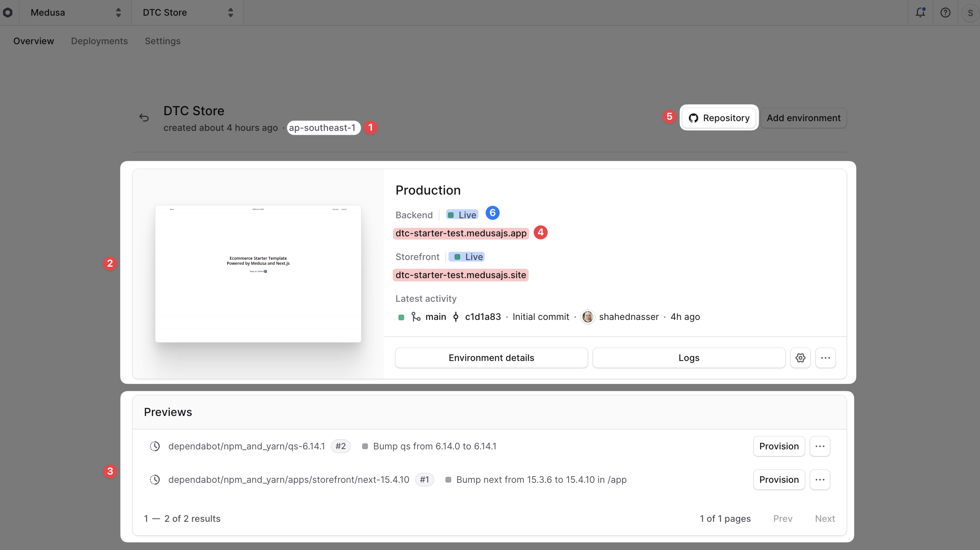Provision the next-15.4.10 preview branch
Screen dimensions: 980x550
pos(779,479)
